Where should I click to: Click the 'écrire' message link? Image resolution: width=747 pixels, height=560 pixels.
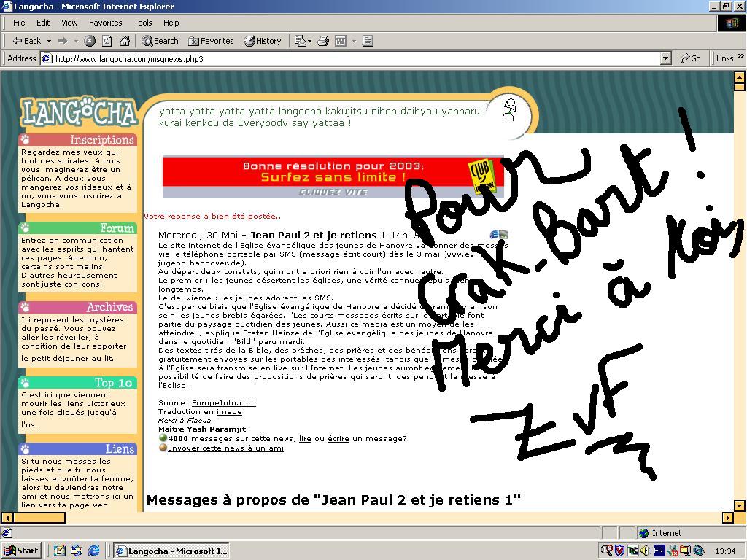coord(338,438)
